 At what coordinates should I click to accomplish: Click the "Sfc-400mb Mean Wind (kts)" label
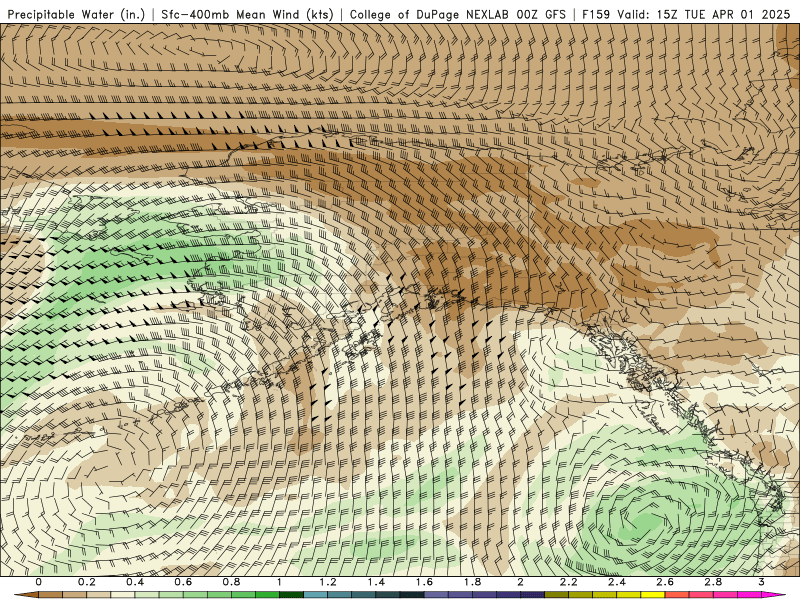click(247, 15)
